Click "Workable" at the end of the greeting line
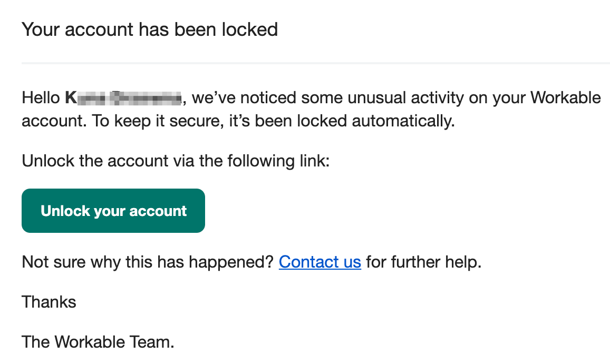The height and width of the screenshot is (364, 610). (566, 98)
